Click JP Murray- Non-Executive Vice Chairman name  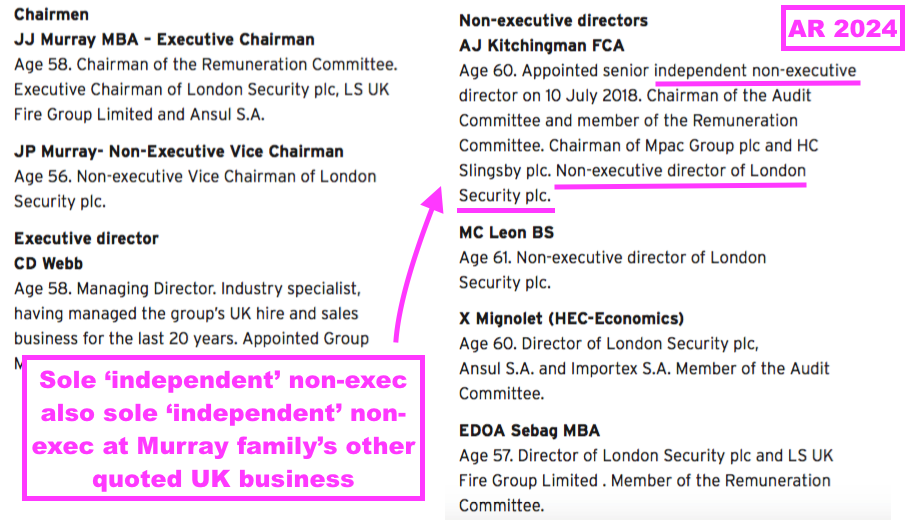(x=179, y=151)
